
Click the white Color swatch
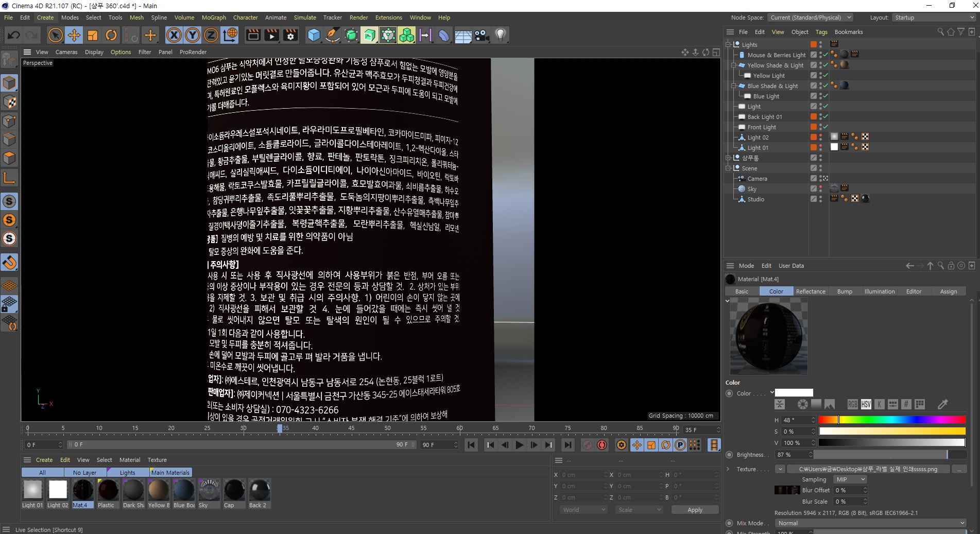tap(794, 393)
